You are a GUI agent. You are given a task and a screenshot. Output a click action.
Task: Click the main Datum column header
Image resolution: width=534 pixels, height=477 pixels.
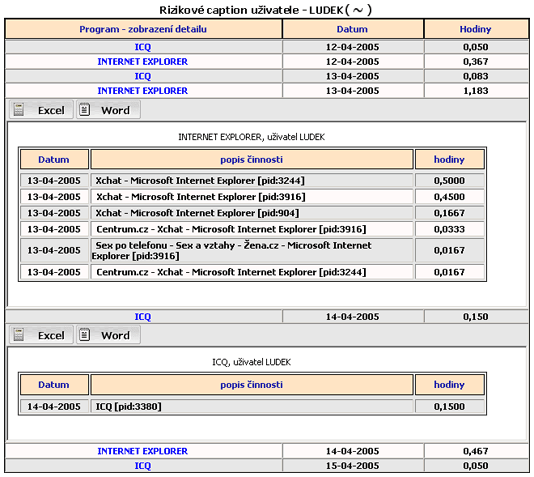tap(352, 29)
